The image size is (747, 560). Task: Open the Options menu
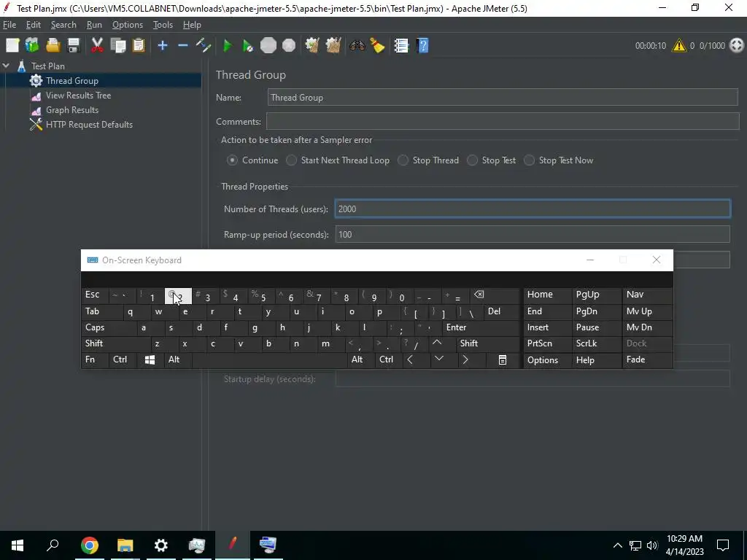(x=127, y=25)
